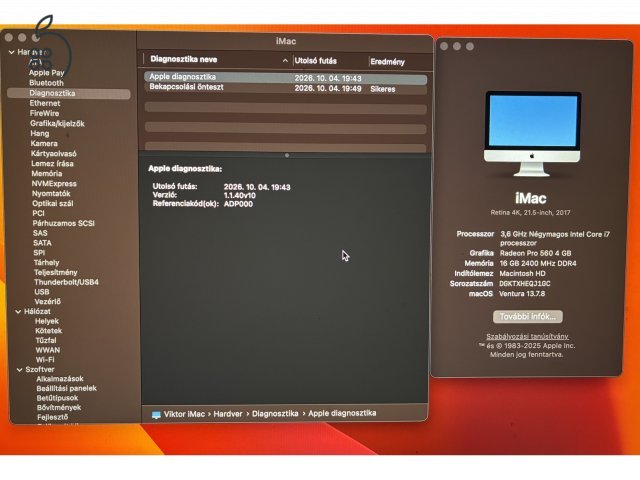Open Kártyaolvasó in the sidebar

tap(53, 154)
